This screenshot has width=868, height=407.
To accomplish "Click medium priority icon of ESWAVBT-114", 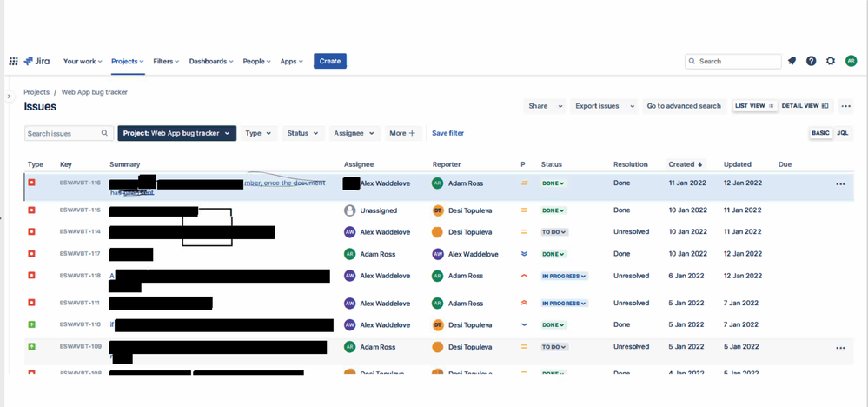I will 524,232.
